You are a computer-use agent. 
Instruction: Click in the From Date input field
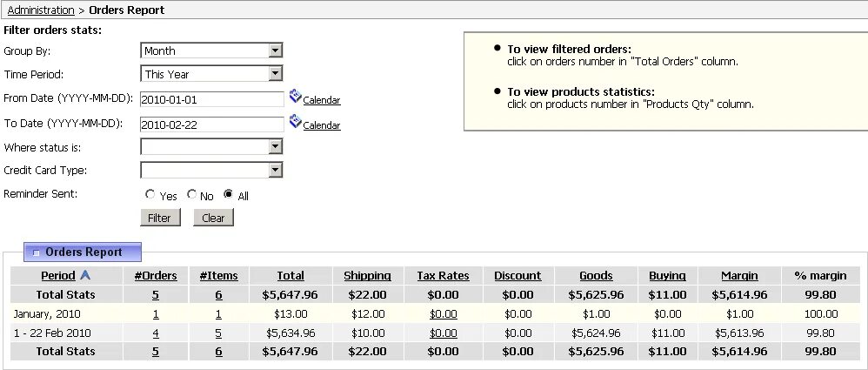pyautogui.click(x=211, y=99)
